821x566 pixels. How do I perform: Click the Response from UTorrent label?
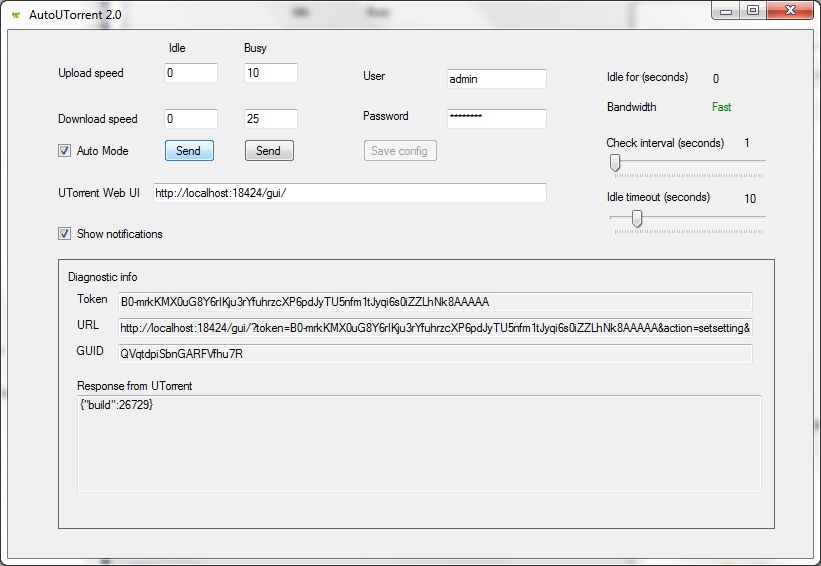pyautogui.click(x=135, y=386)
